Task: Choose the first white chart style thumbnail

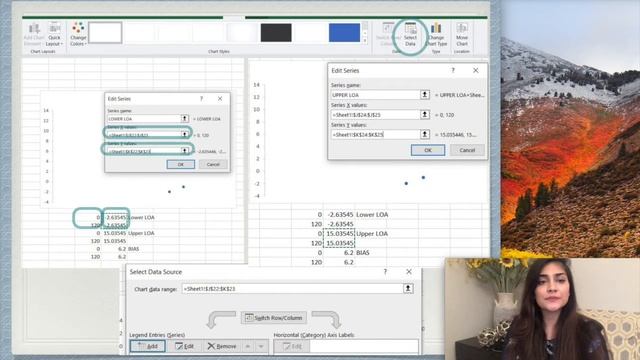Action: point(105,33)
